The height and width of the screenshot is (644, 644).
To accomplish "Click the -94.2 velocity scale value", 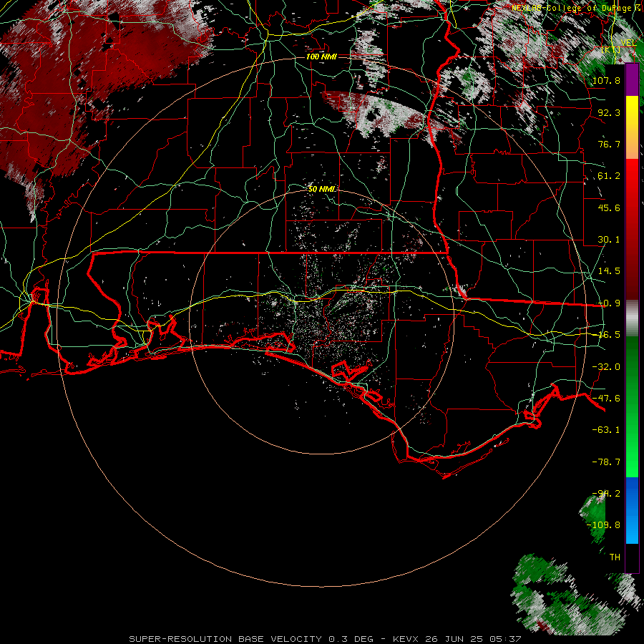I will (606, 494).
